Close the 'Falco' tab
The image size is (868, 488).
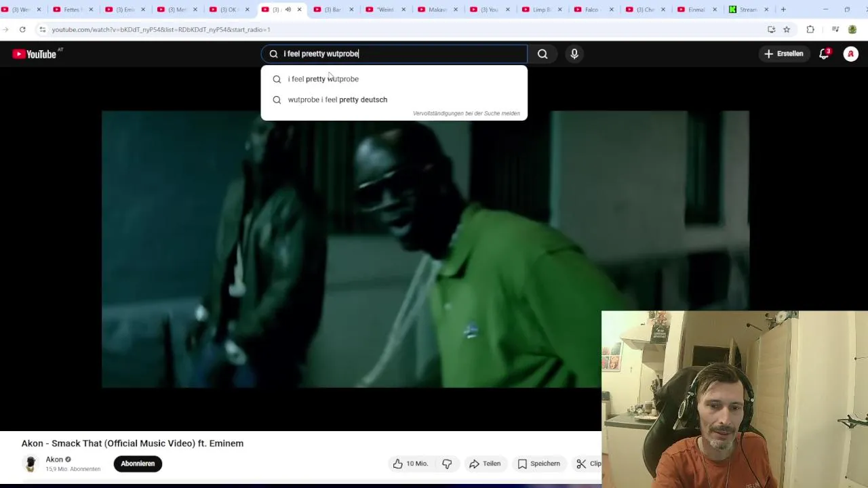click(x=612, y=9)
